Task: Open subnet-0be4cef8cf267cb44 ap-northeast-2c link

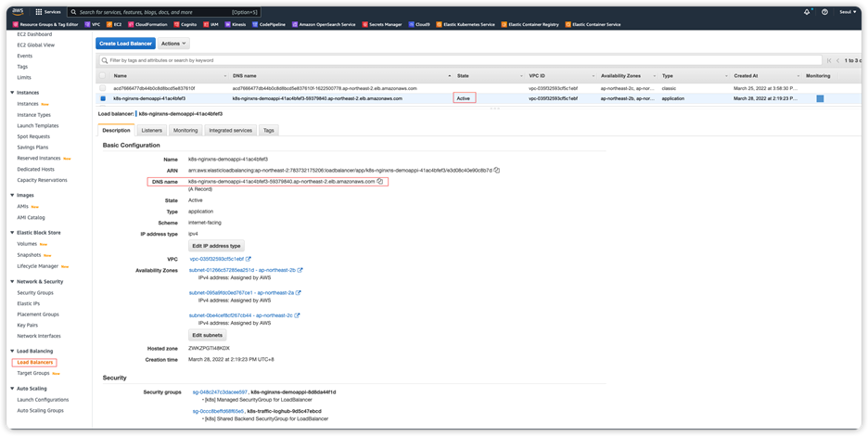Action: pyautogui.click(x=241, y=315)
